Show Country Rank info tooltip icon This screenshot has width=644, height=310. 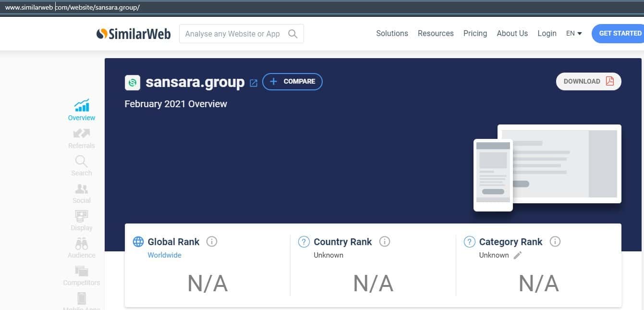coord(385,241)
